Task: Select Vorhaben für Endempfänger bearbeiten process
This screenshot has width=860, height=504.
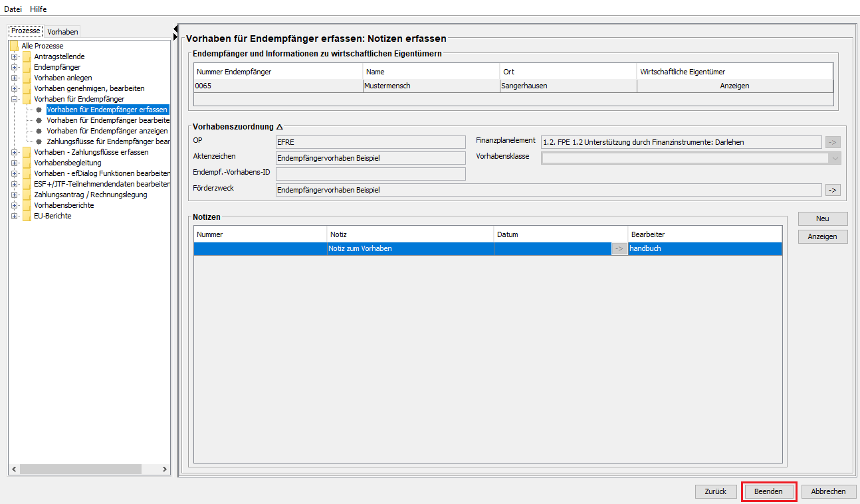Action: pos(108,120)
